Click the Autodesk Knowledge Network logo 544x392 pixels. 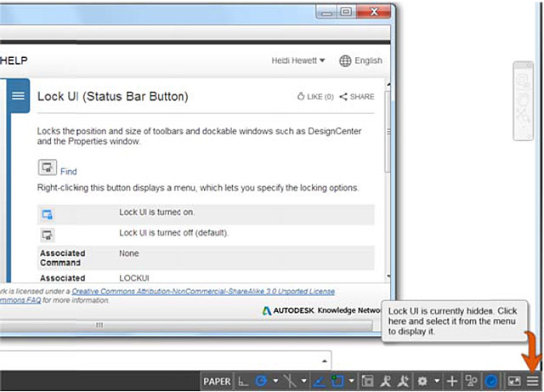321,310
